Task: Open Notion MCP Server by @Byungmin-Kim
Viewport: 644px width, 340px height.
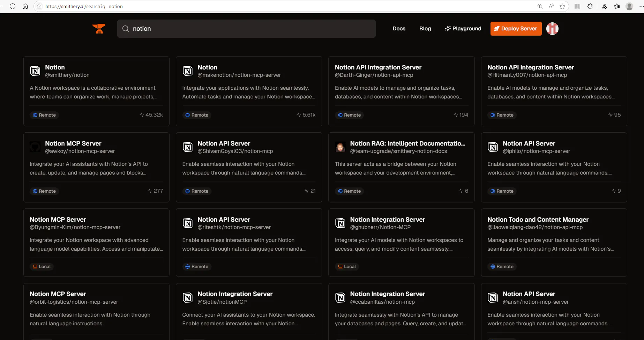Action: [x=96, y=243]
